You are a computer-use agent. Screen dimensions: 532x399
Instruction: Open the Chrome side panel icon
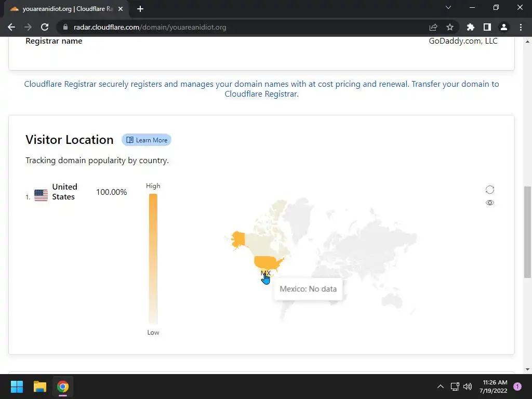487,27
